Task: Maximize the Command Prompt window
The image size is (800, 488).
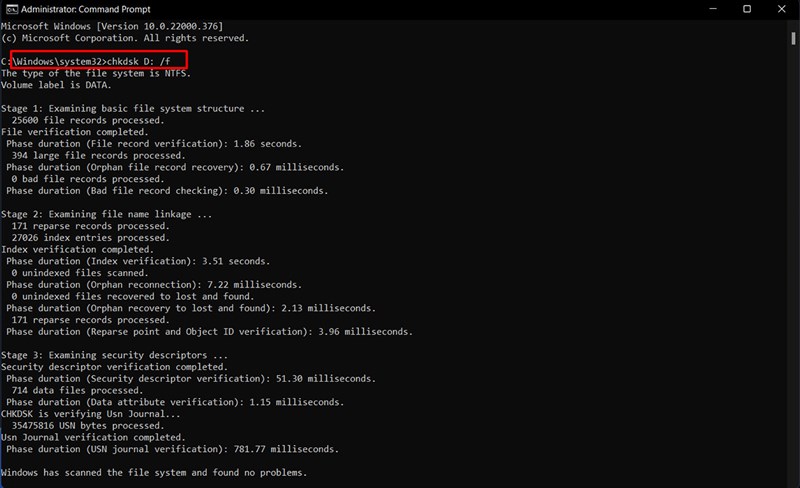Action: 746,9
